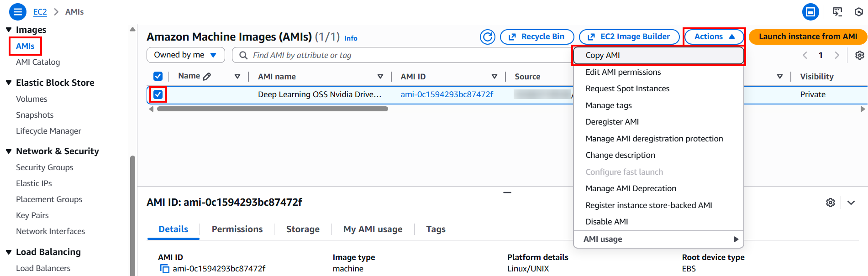Collapse the Actions dropdown menu
This screenshot has width=868, height=276.
(x=714, y=37)
